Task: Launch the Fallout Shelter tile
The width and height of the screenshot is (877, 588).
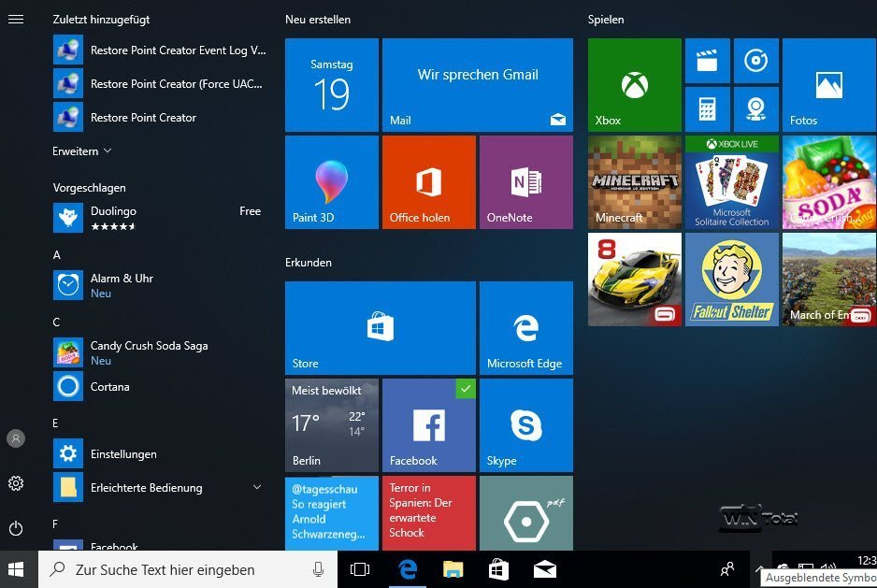Action: [731, 280]
